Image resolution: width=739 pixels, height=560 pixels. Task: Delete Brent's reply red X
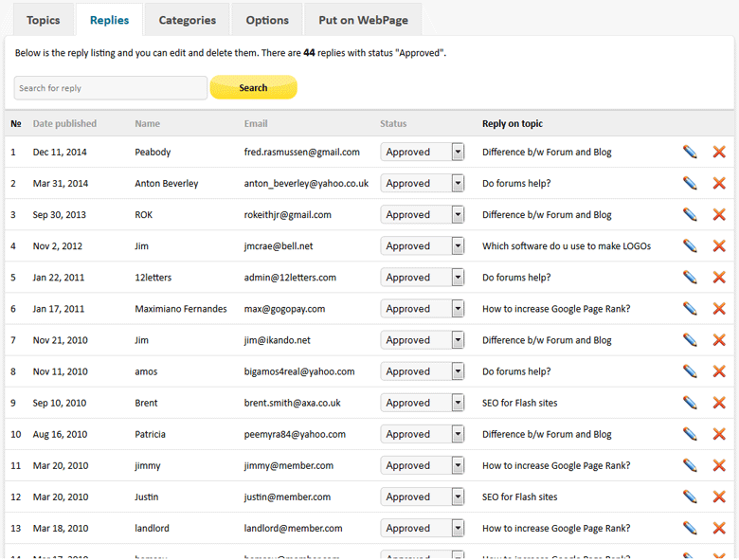[719, 403]
